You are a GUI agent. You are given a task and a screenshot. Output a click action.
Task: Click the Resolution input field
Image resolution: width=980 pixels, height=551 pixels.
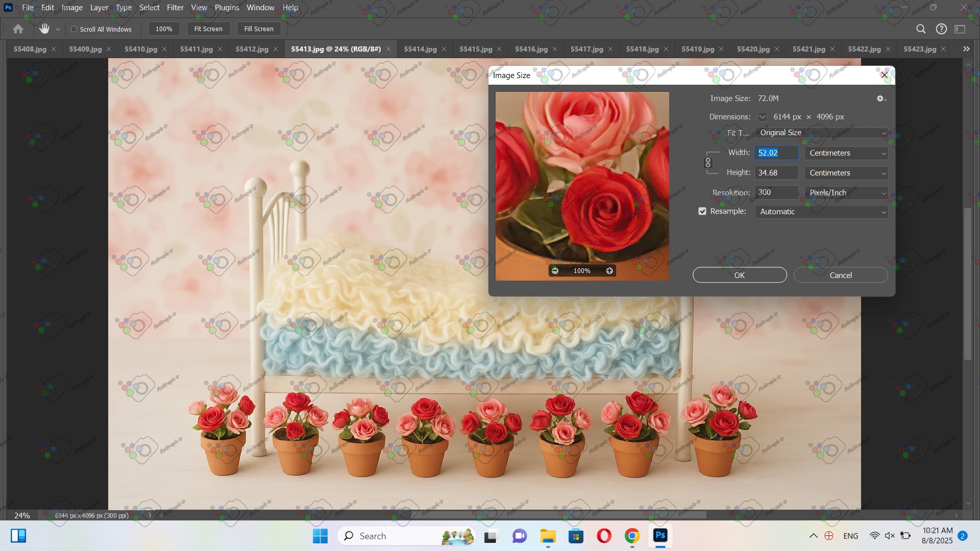click(776, 192)
